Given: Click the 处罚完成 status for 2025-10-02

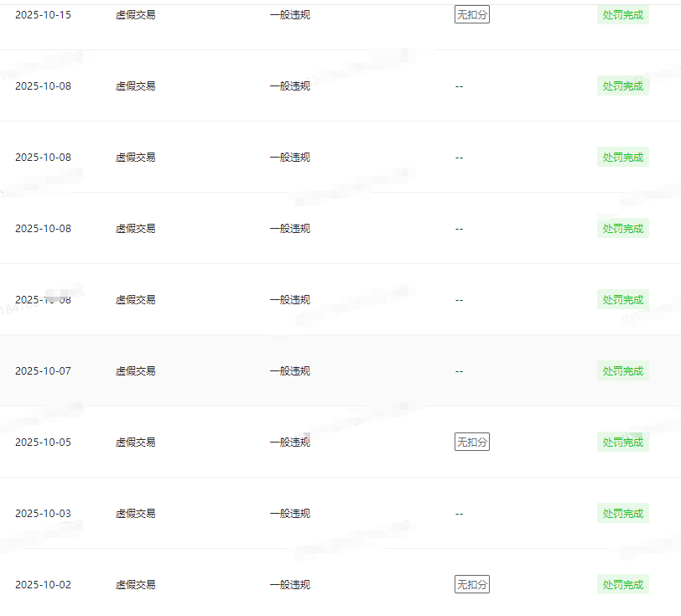Looking at the screenshot, I should [x=623, y=584].
